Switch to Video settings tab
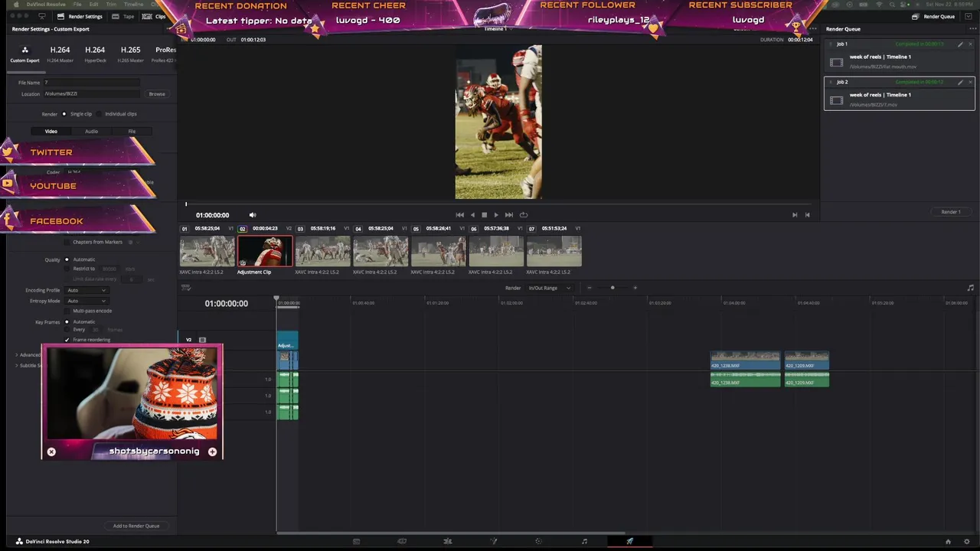Screen dimensions: 980x551 click(51, 131)
